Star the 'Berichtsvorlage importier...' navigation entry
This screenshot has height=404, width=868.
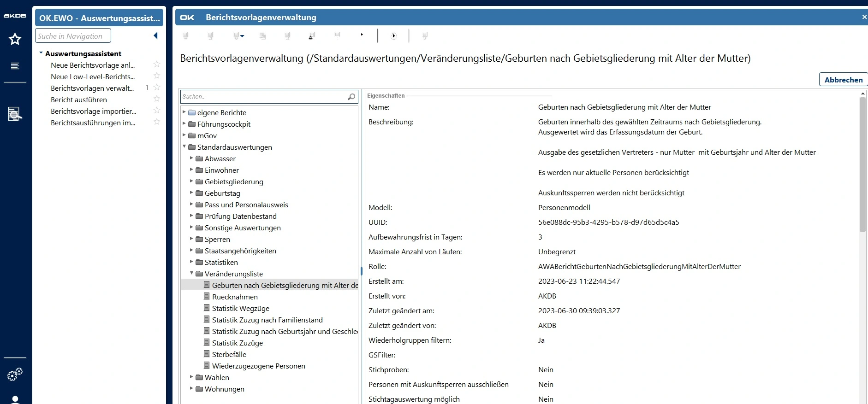(157, 111)
